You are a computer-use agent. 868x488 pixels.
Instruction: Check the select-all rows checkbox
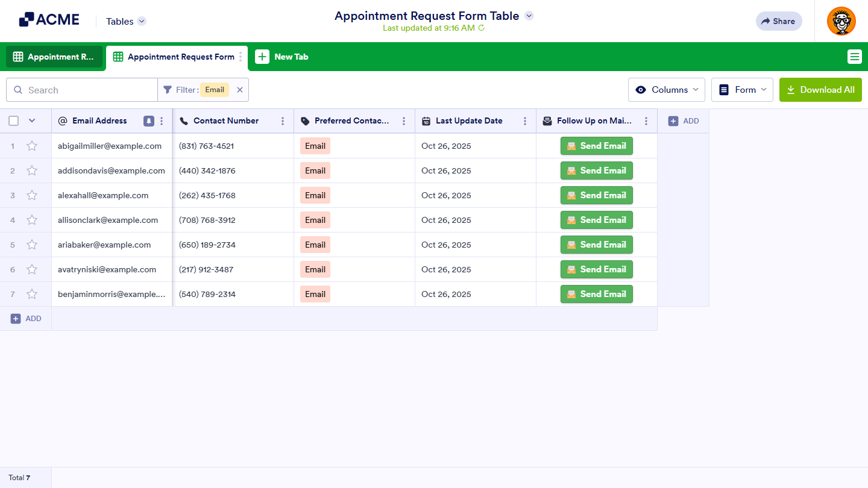[x=13, y=120]
